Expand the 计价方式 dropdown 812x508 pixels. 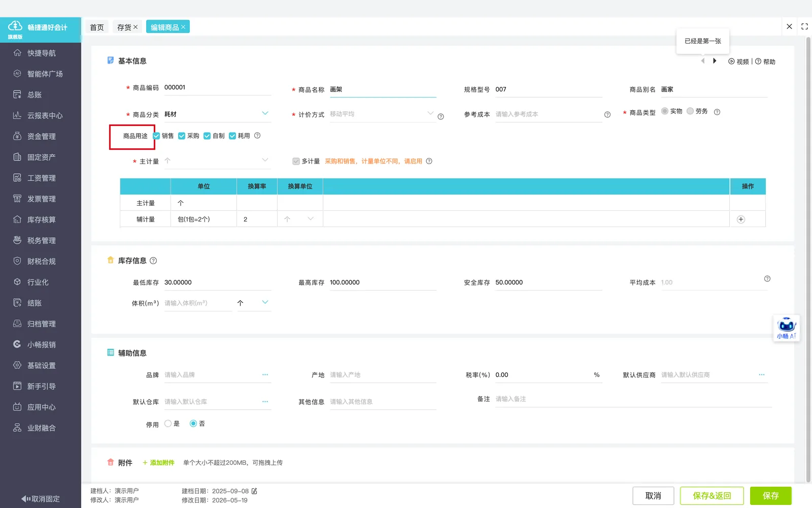click(x=430, y=113)
